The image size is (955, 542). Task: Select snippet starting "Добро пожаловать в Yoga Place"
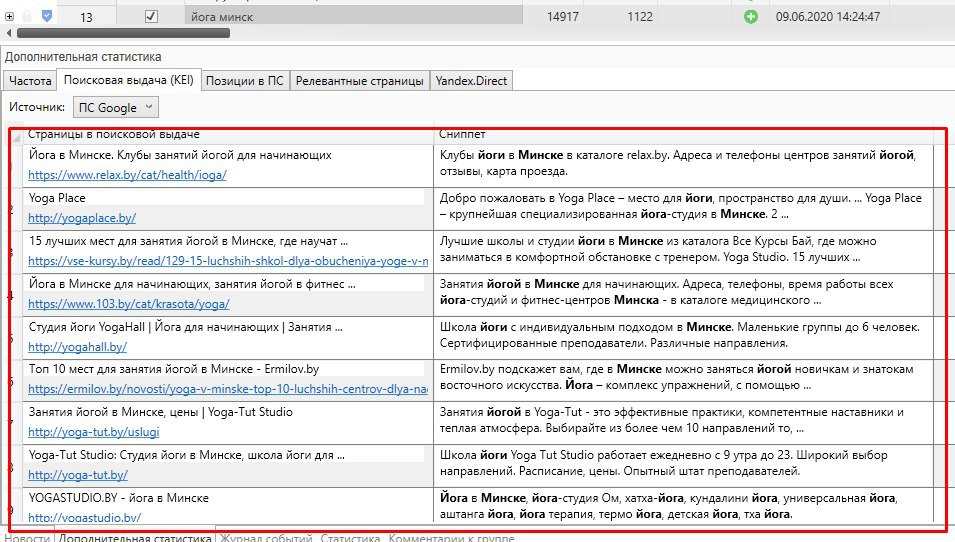click(680, 206)
